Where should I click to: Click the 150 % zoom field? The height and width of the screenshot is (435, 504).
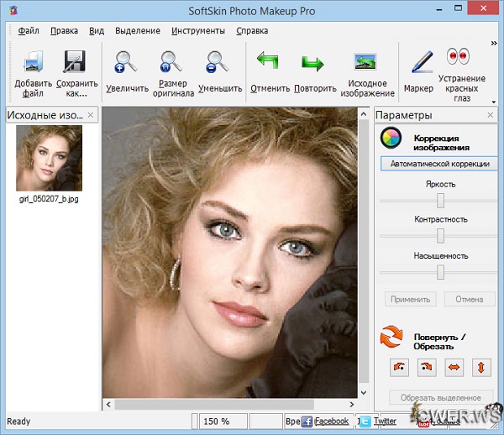click(x=223, y=422)
